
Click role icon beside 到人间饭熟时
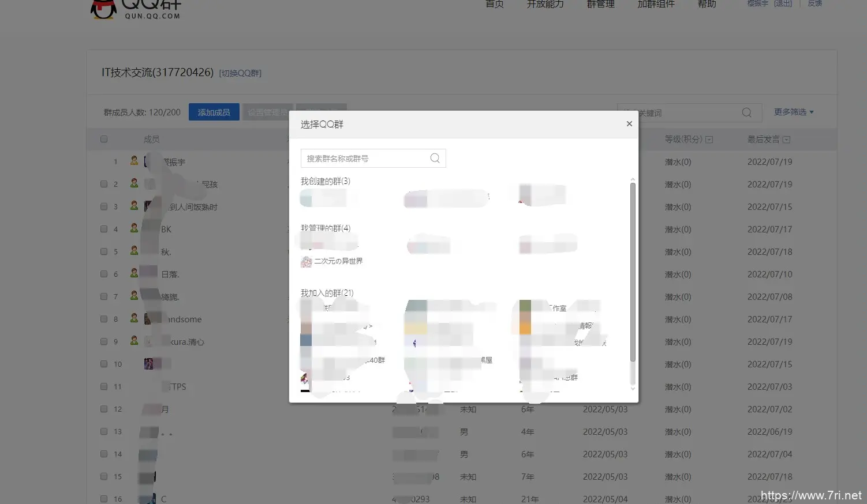[134, 206]
